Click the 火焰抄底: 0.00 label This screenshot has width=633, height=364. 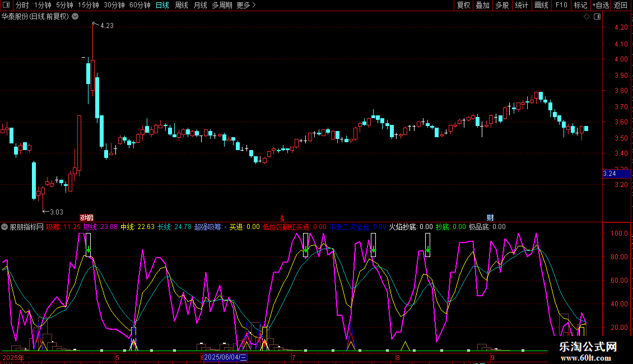coord(411,227)
